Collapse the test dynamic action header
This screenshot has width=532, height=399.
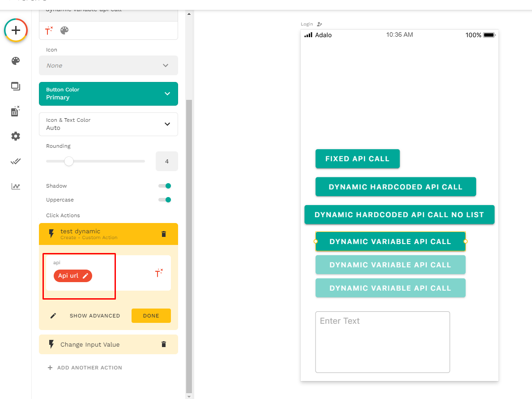109,234
